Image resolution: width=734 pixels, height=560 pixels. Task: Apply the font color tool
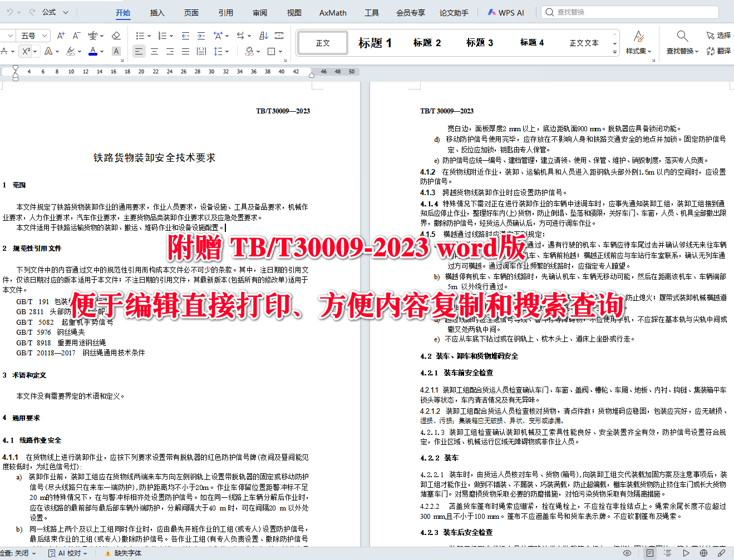click(93, 51)
